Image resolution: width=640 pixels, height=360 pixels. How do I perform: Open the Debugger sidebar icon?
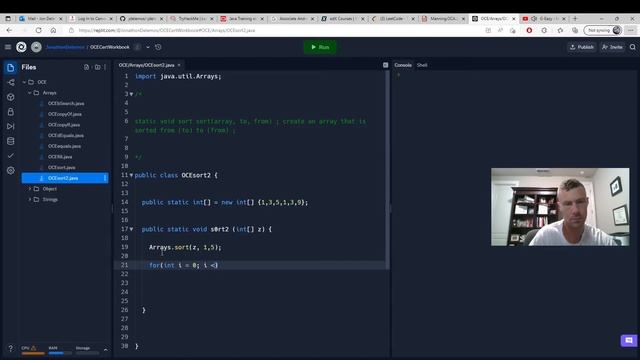(11, 127)
